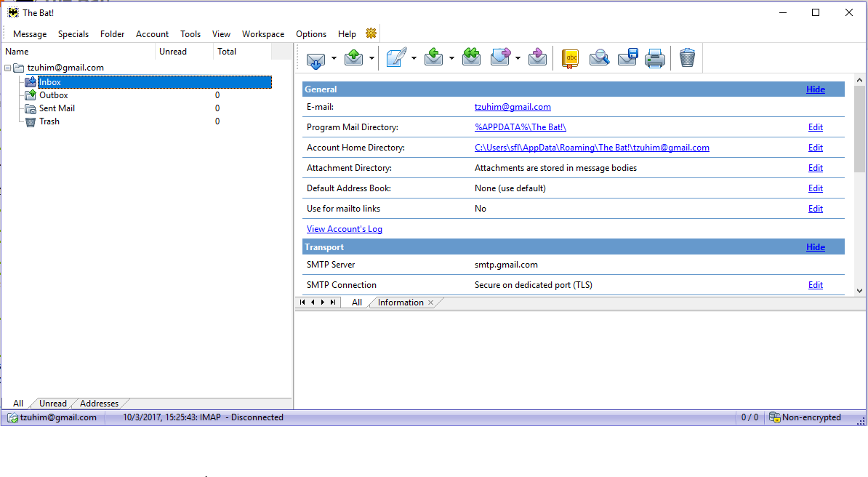The width and height of the screenshot is (868, 477).
Task: Open the Workspace menu
Action: 263,34
